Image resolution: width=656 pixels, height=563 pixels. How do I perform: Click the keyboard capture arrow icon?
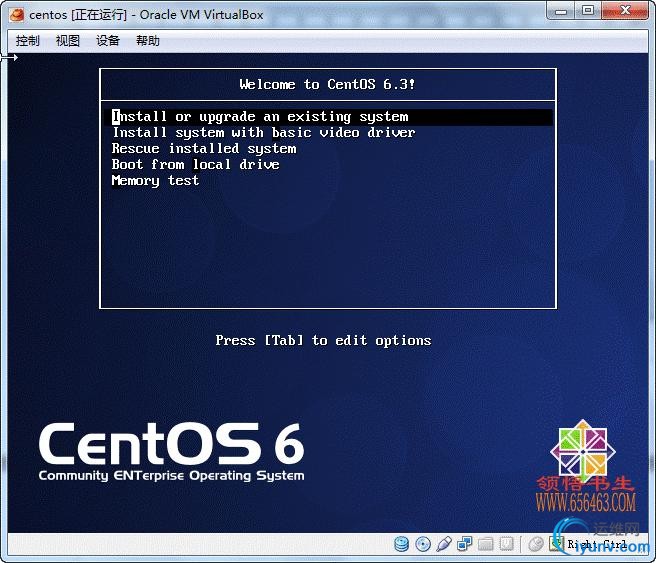coord(556,544)
